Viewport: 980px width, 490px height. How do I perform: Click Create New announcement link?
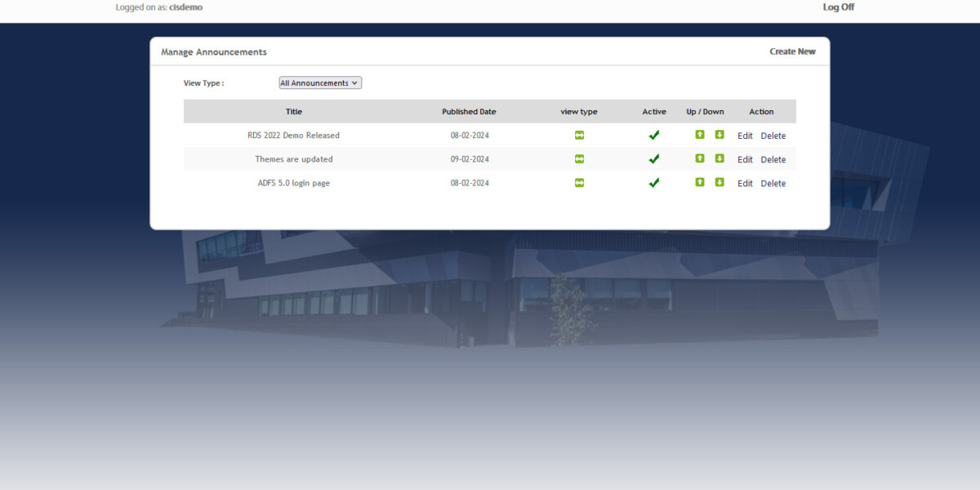point(792,51)
